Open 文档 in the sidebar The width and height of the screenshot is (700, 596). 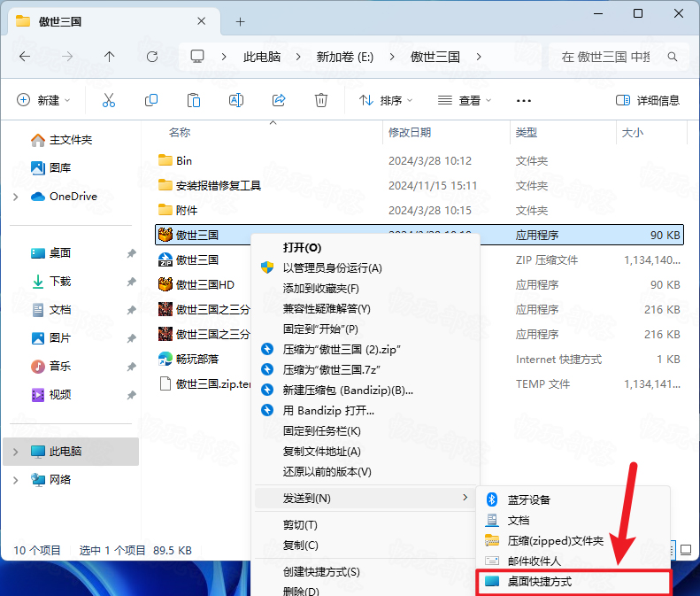tap(51, 310)
